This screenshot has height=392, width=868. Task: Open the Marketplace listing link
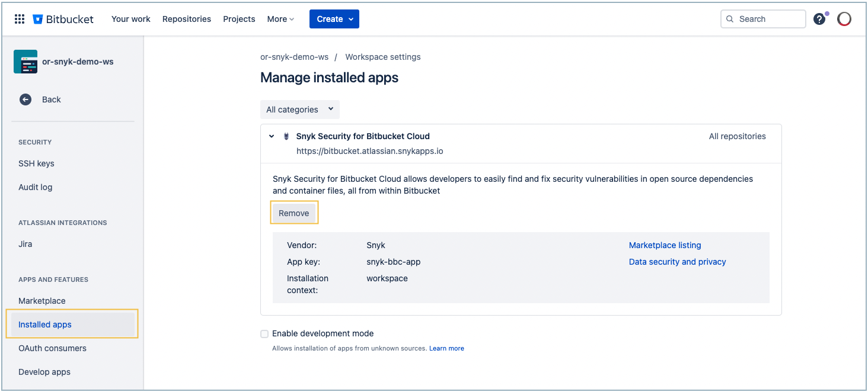(x=665, y=245)
